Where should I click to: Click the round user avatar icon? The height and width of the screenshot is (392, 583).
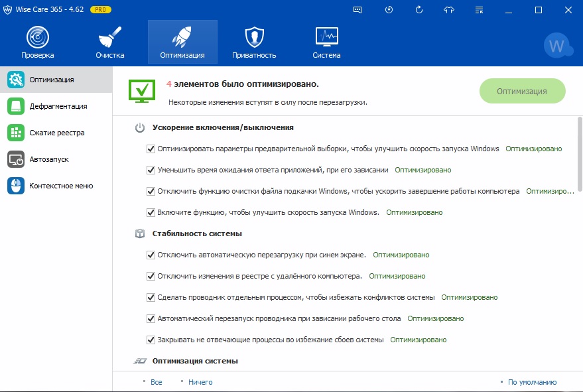coord(557,46)
